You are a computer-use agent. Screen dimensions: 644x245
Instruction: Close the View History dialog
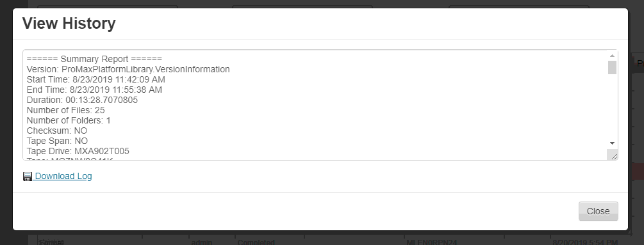(598, 211)
